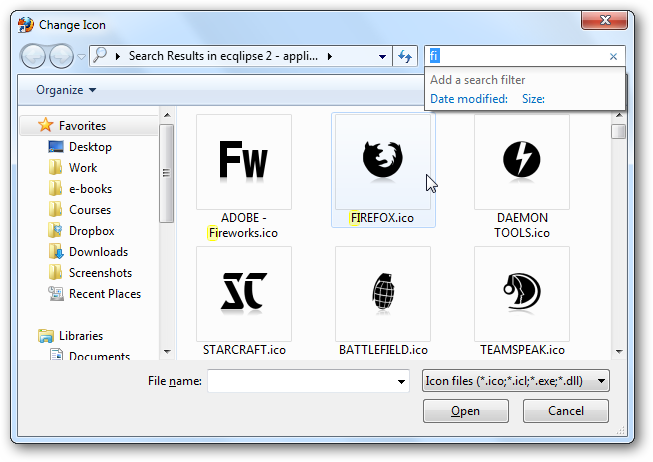
Task: Select Documents library
Action: 99,355
